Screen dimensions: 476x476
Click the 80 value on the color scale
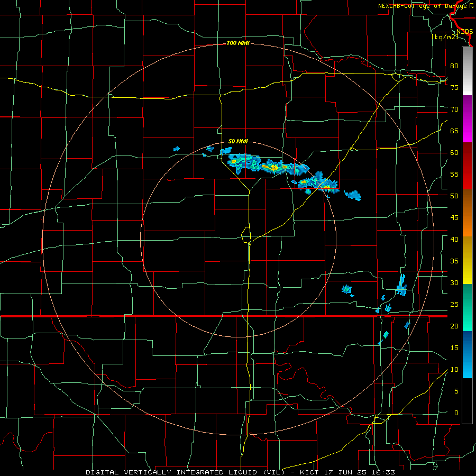[454, 66]
